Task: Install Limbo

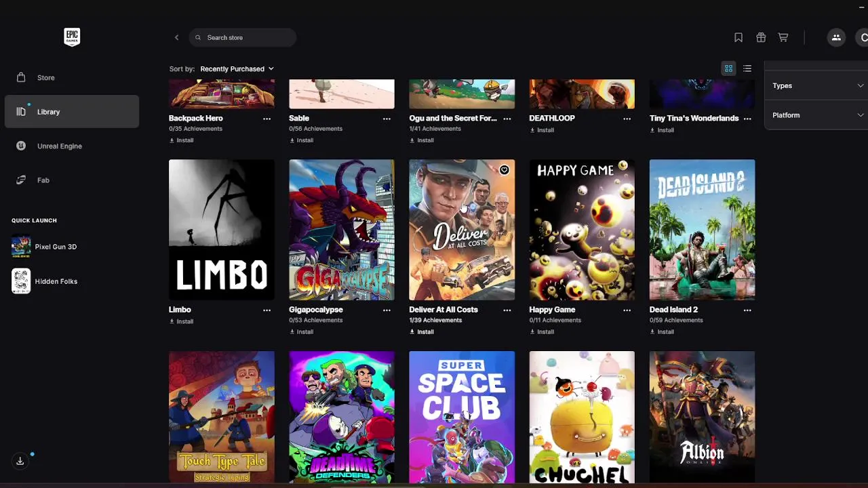Action: tap(181, 321)
